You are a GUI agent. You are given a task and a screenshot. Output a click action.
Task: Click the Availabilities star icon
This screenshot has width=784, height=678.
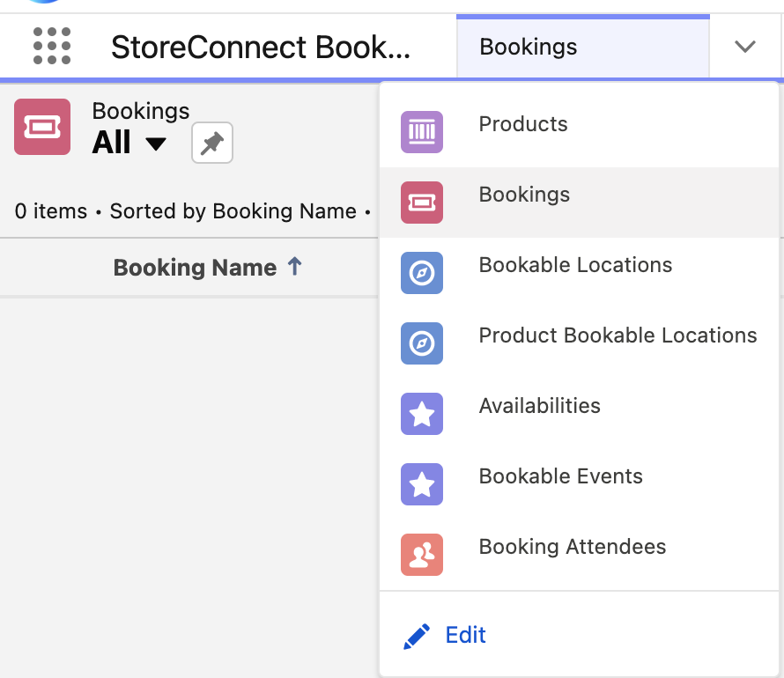pyautogui.click(x=421, y=414)
